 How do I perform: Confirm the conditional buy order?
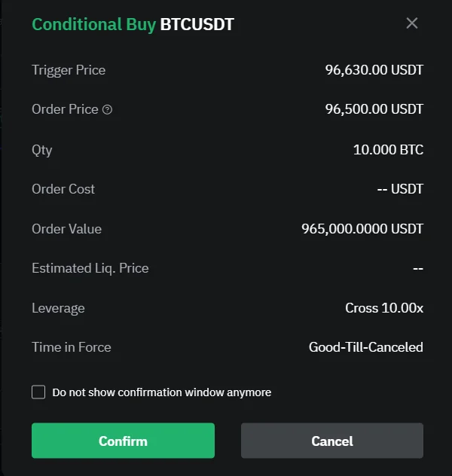click(x=123, y=441)
